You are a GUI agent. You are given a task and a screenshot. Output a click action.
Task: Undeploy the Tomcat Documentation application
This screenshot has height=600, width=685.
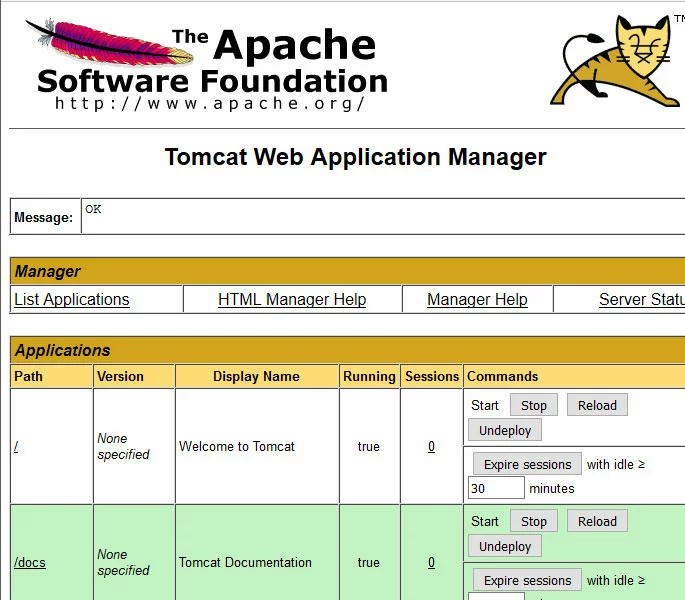coord(505,546)
